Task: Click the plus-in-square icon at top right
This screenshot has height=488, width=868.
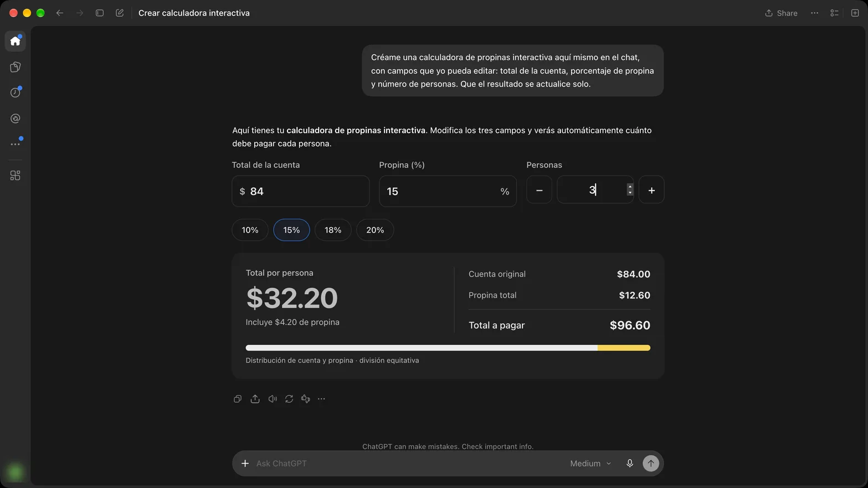Action: coord(855,13)
